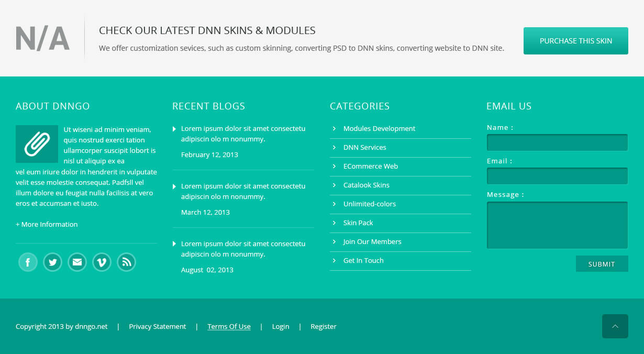
Task: Click chevron beside ECommerce Web
Action: (x=334, y=166)
